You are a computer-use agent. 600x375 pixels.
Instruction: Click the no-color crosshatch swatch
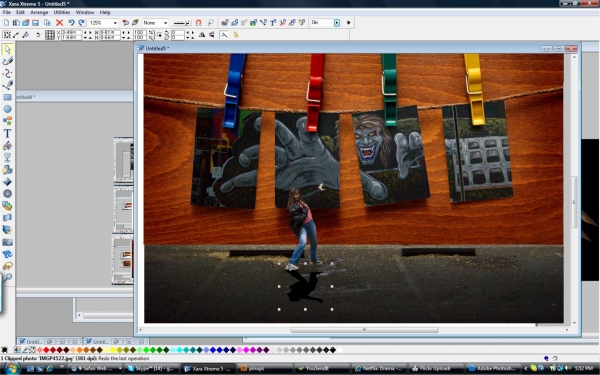coord(32,350)
